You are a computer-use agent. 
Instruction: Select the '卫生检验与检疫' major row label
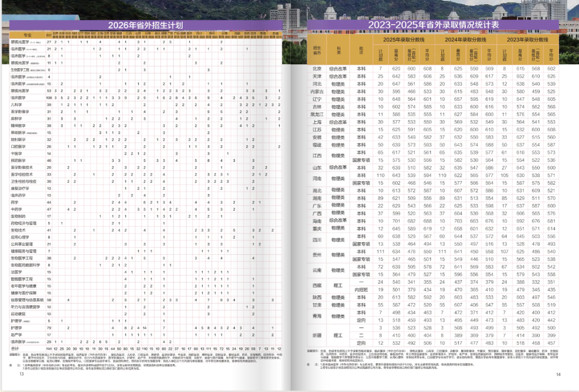(x=24, y=181)
